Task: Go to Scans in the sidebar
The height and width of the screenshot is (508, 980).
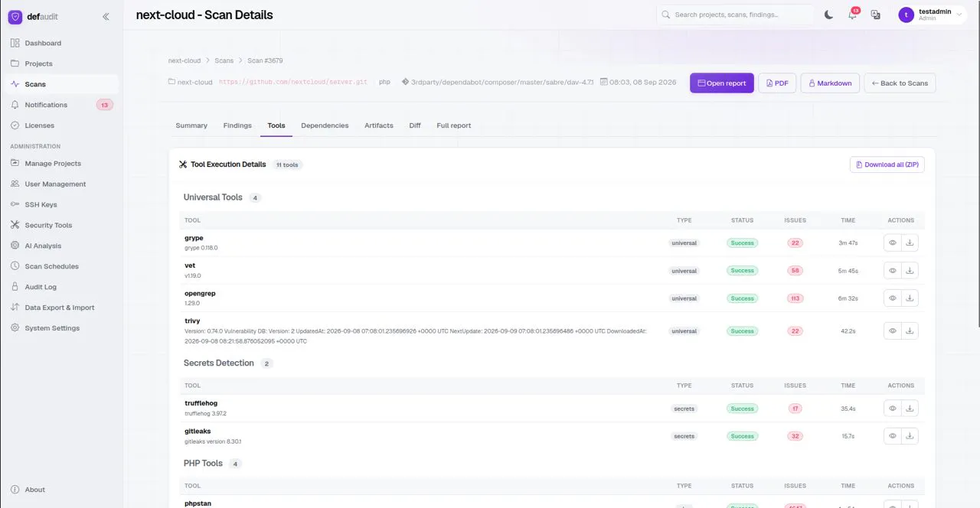Action: point(61,84)
